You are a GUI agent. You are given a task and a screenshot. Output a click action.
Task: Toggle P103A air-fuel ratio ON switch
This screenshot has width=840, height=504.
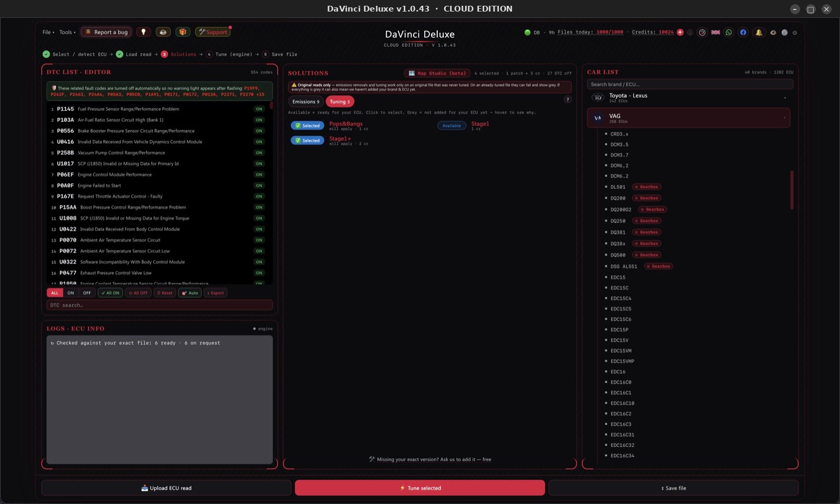pyautogui.click(x=259, y=120)
